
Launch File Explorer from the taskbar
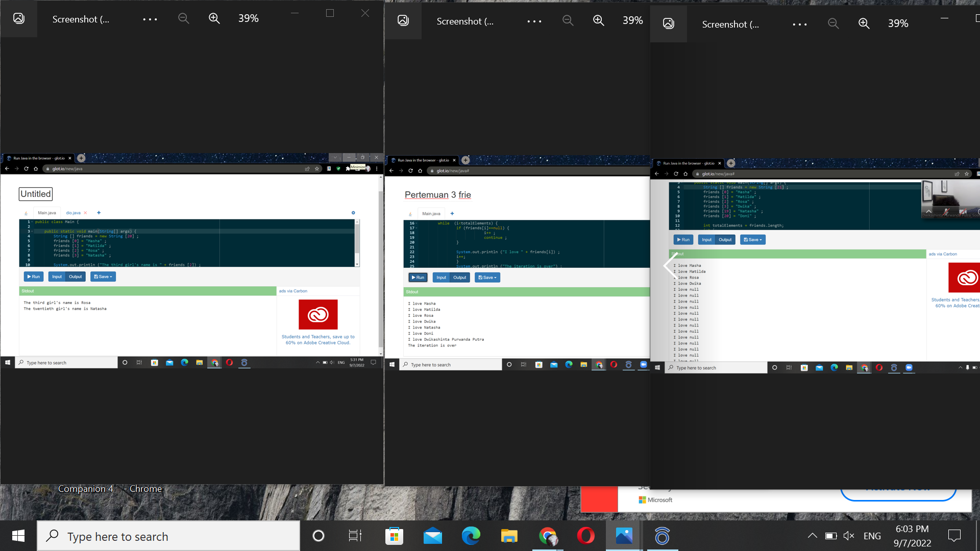click(x=508, y=536)
